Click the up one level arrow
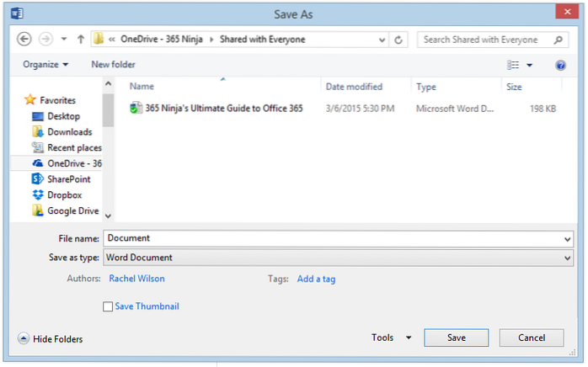This screenshot has height=367, width=588. [x=80, y=40]
